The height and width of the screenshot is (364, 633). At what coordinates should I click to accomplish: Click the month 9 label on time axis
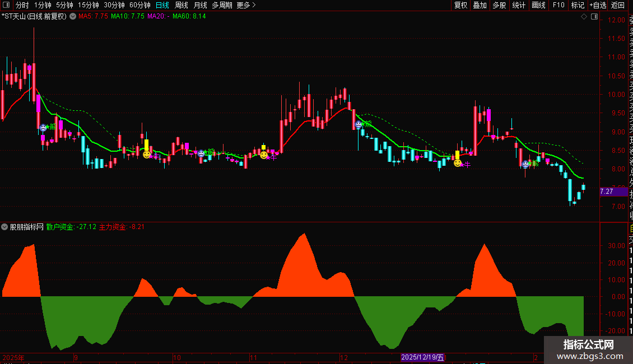(76, 357)
